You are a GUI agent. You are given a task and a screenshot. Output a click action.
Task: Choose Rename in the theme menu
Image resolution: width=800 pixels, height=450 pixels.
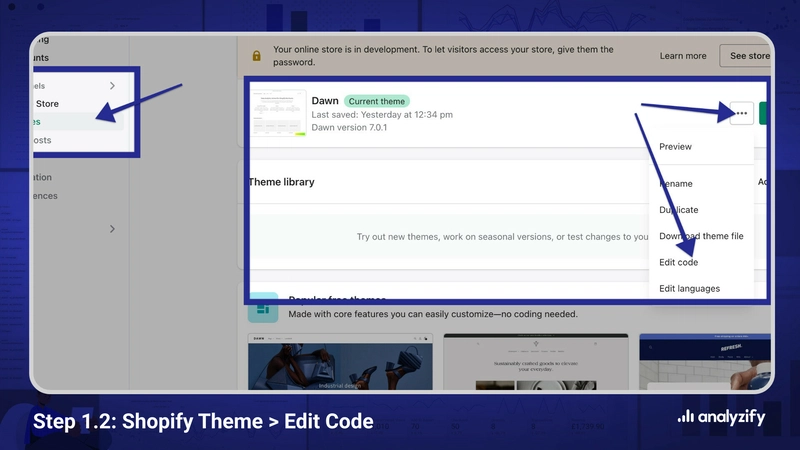click(x=676, y=184)
